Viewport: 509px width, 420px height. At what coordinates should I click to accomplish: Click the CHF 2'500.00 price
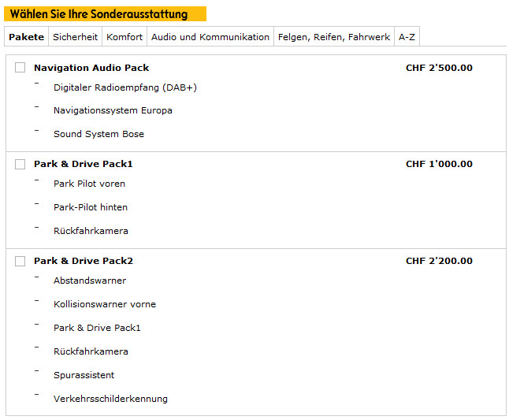point(439,68)
